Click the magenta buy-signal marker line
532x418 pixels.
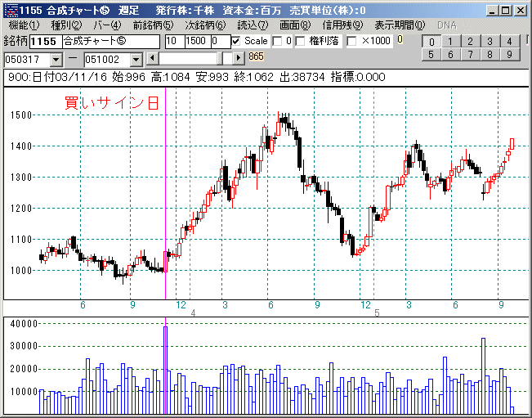tap(165, 194)
